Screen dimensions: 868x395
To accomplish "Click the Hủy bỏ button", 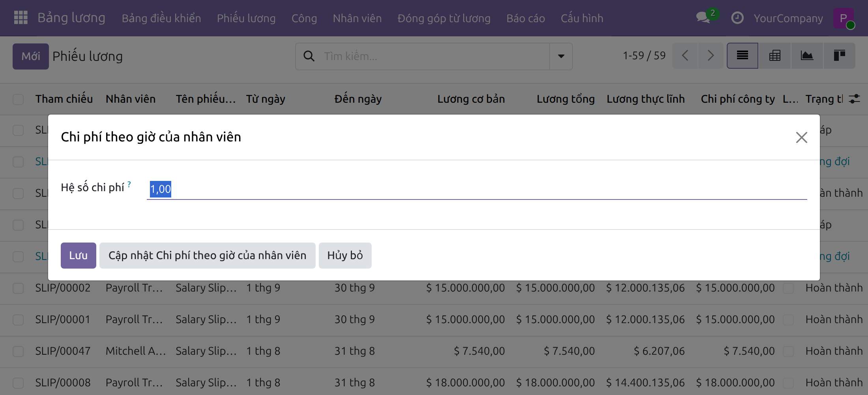I will pyautogui.click(x=345, y=256).
